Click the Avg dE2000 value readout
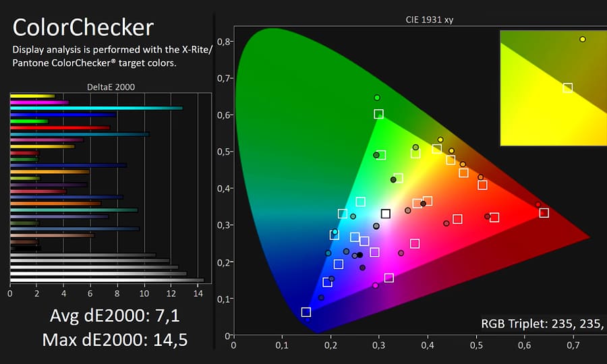 pyautogui.click(x=115, y=316)
